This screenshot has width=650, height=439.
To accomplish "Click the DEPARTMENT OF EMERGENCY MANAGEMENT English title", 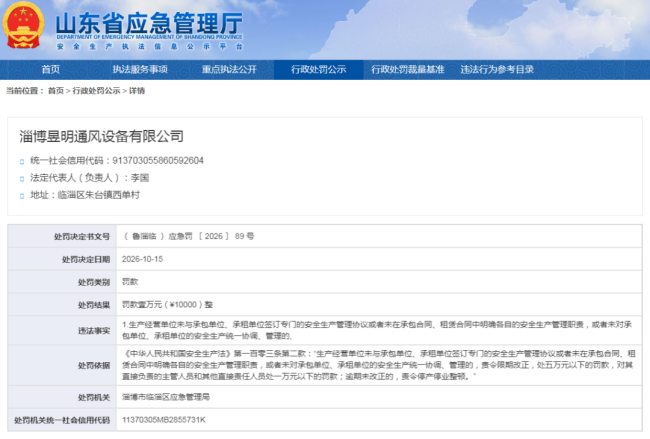I will [x=149, y=37].
